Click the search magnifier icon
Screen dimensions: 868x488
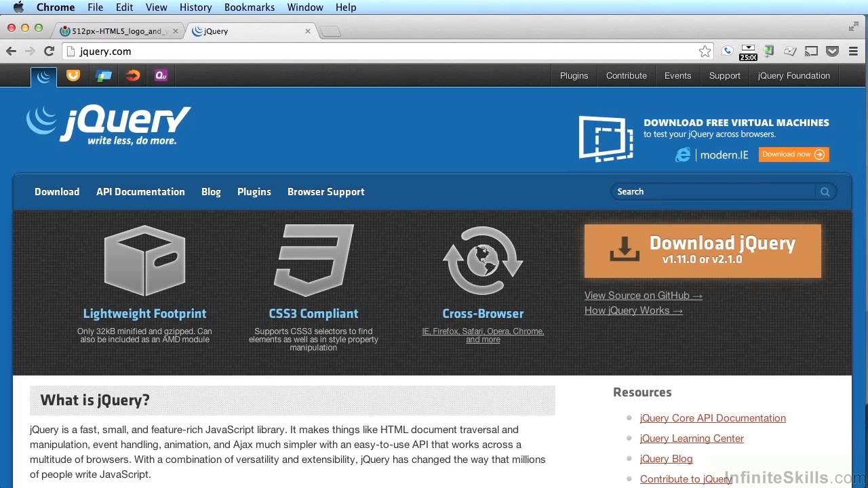pos(825,192)
